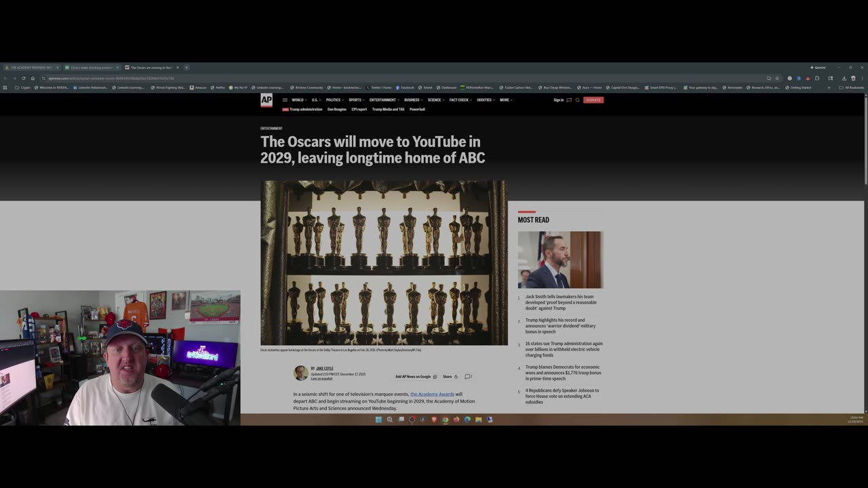Open the Academy Awards article link

(432, 394)
